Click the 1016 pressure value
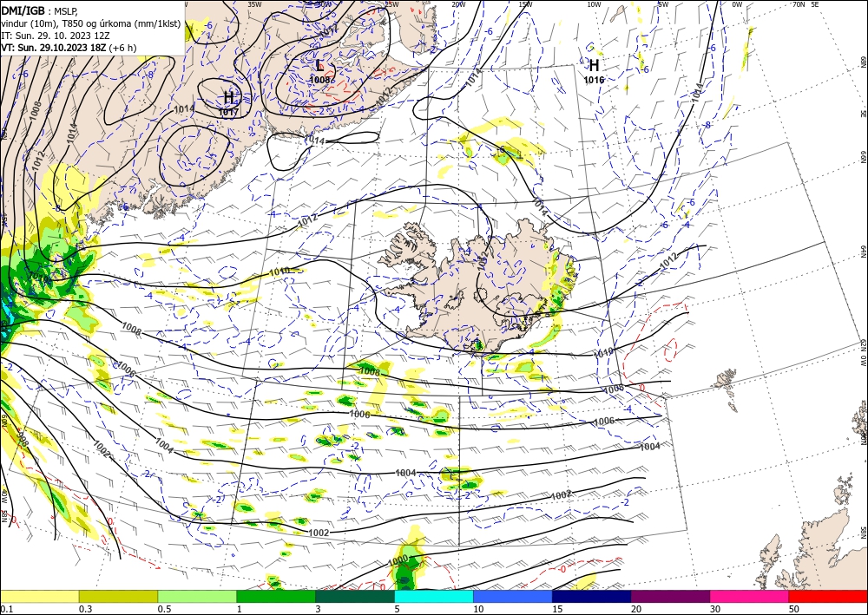 click(594, 80)
